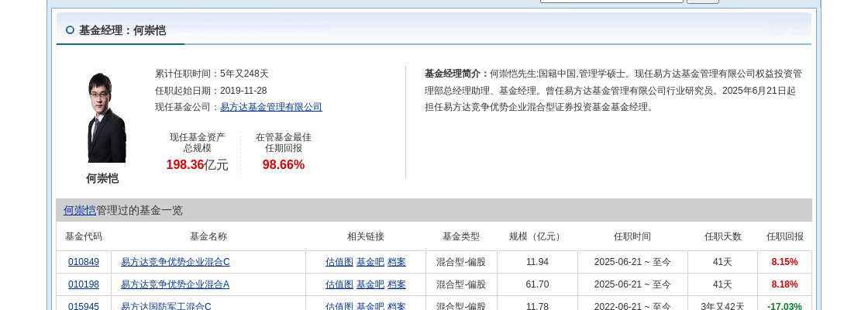Open fund code 015945
This screenshot has width=868, height=310.
[84, 306]
